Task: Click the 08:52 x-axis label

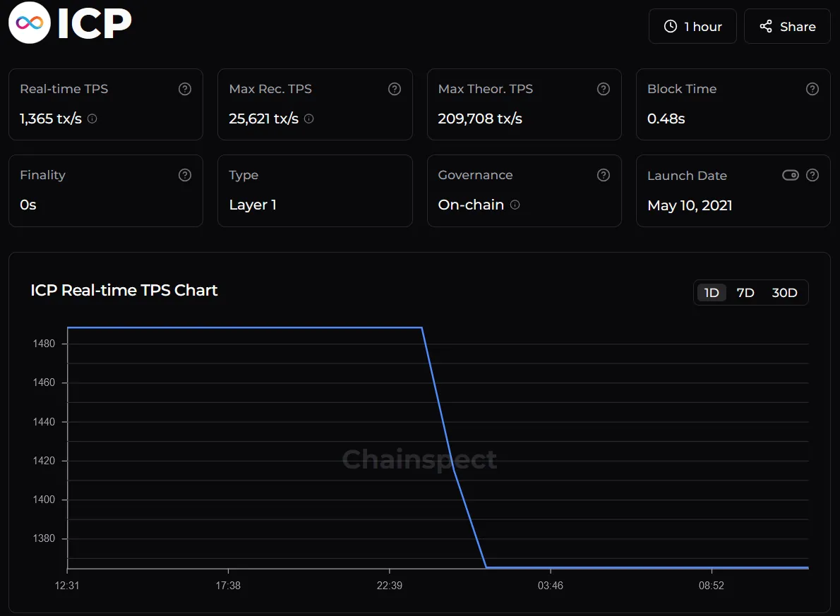Action: pos(712,586)
